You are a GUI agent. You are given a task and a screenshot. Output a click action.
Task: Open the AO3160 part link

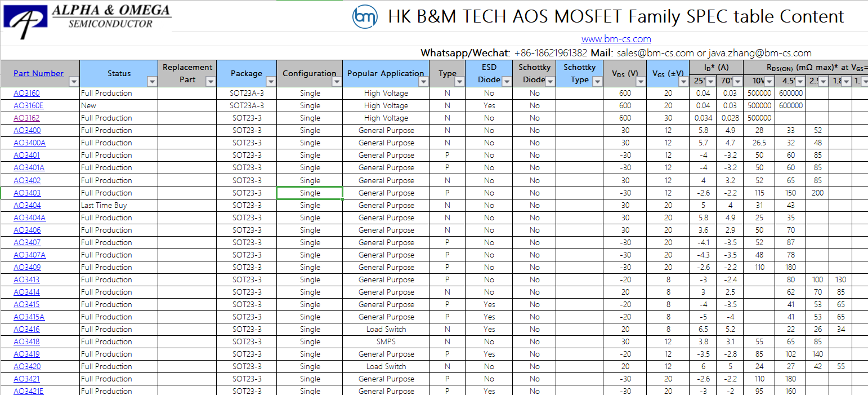(26, 93)
